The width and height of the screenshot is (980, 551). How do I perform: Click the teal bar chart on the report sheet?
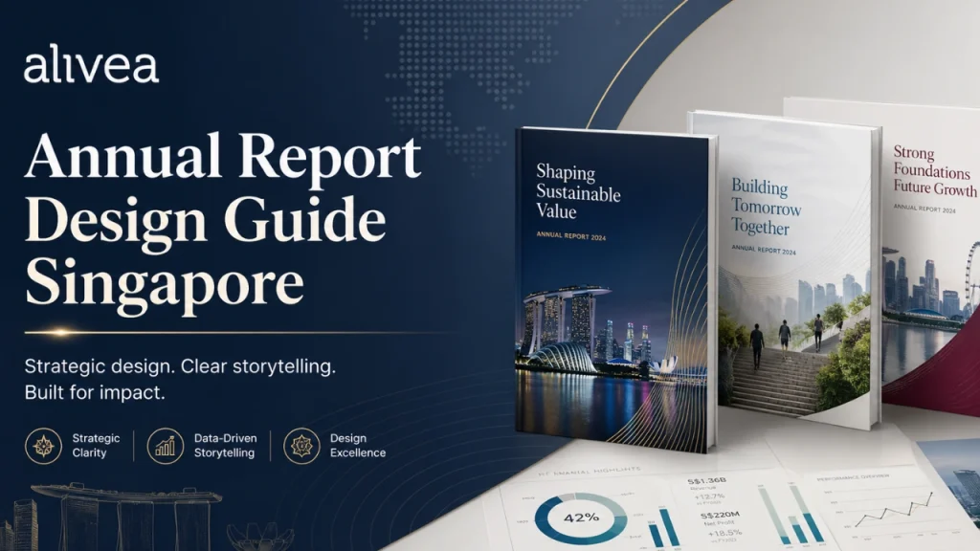click(791, 514)
